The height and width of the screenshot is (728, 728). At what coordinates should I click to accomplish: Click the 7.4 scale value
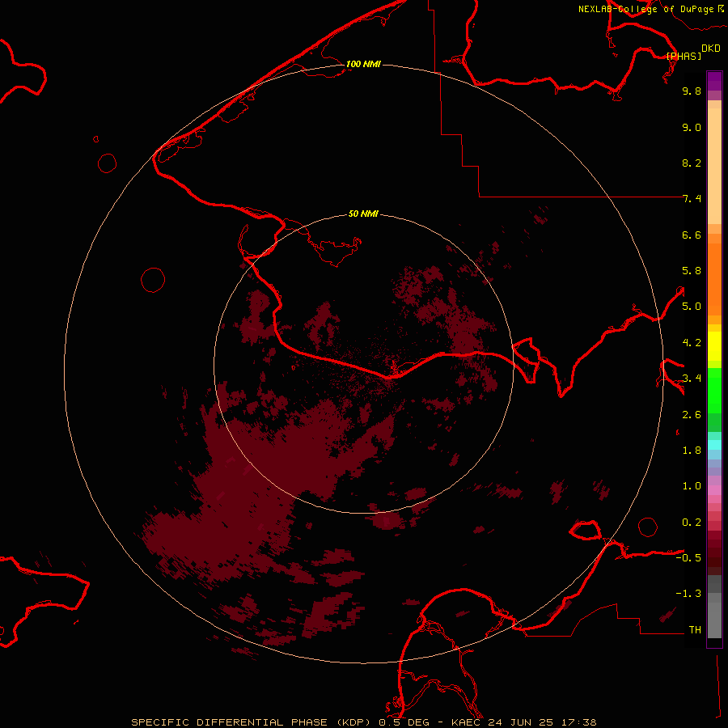click(x=692, y=199)
